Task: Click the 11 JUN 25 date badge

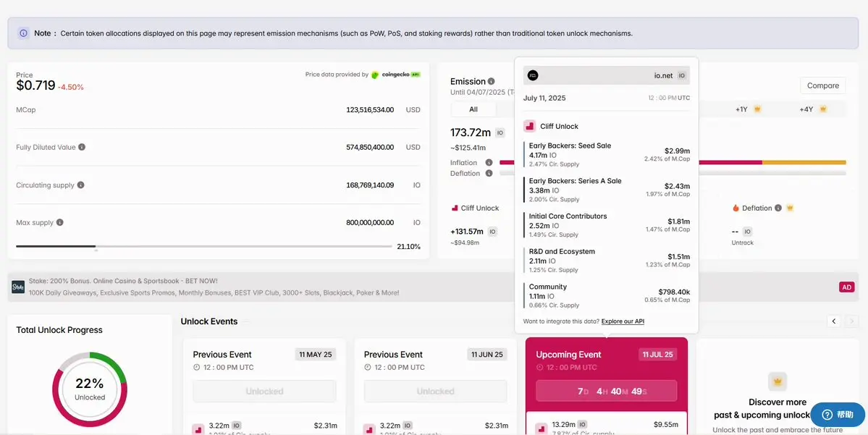Action: 486,354
